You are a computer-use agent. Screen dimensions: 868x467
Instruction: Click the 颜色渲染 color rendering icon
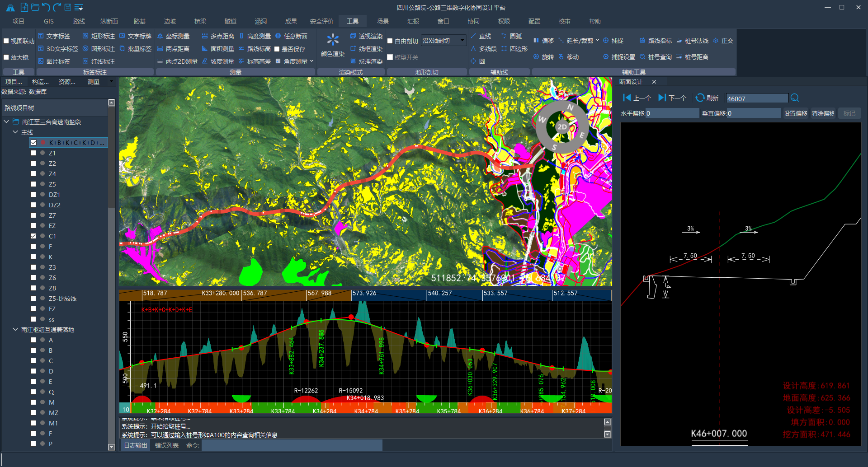coord(333,40)
